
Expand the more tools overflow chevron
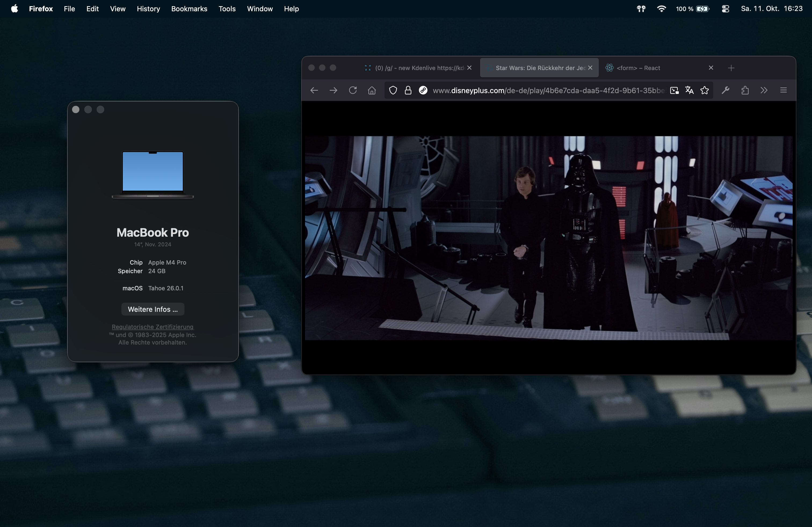point(764,90)
